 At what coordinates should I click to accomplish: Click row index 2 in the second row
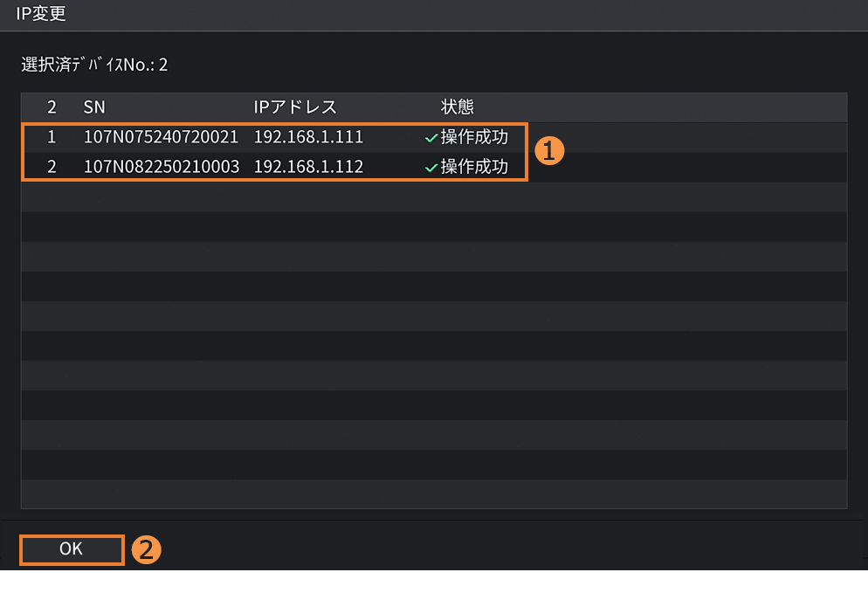(x=52, y=167)
